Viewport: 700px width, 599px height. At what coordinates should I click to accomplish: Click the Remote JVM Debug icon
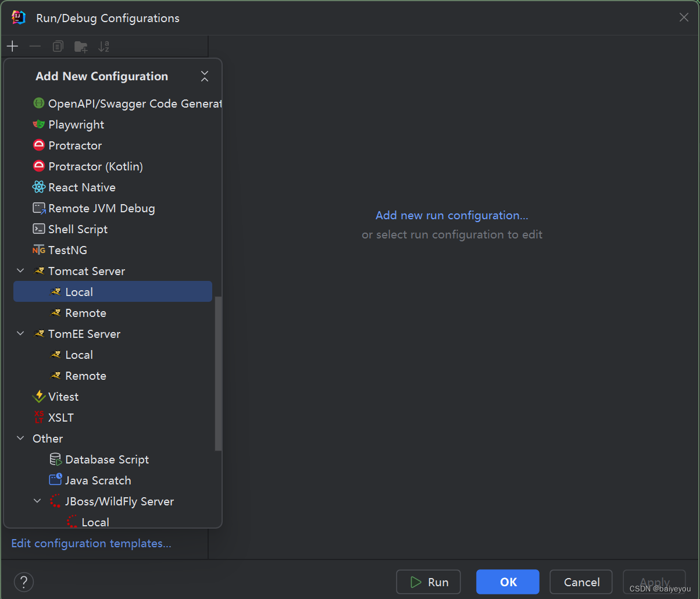point(39,208)
